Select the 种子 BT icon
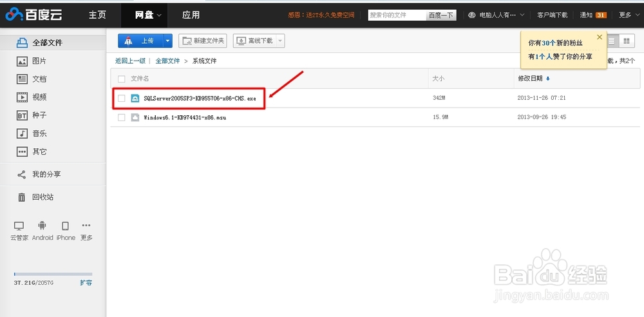The width and height of the screenshot is (644, 317). pyautogui.click(x=22, y=115)
